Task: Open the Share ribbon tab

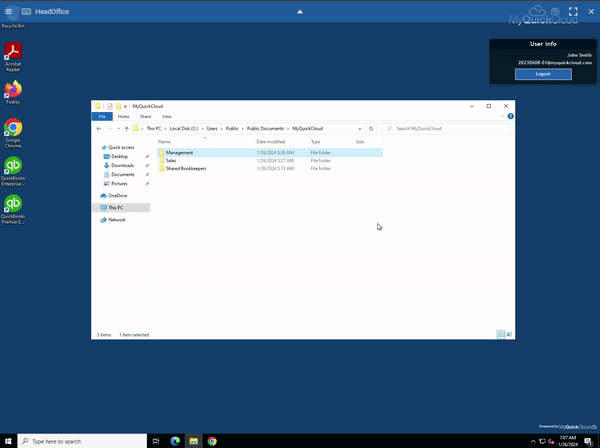Action: coord(145,116)
